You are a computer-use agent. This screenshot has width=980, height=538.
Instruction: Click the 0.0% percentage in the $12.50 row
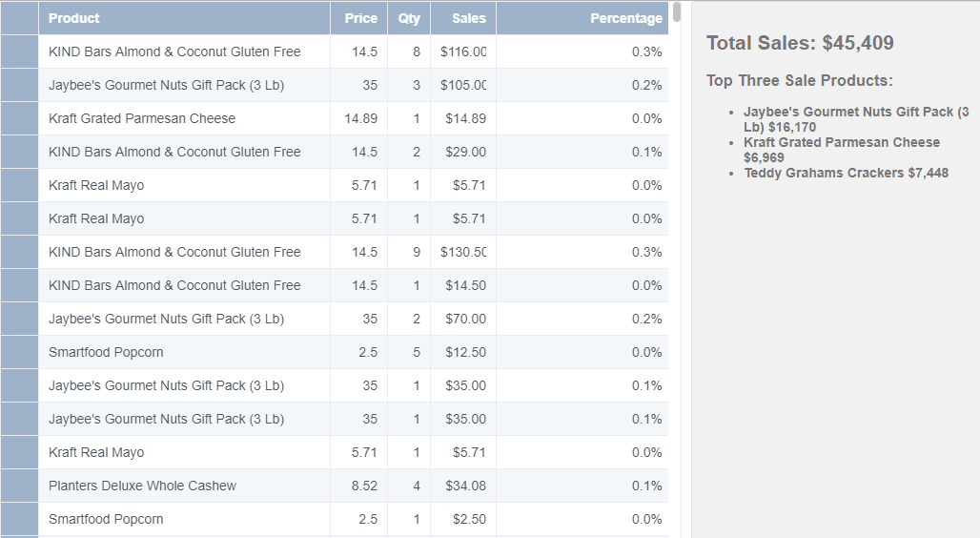tap(582, 352)
